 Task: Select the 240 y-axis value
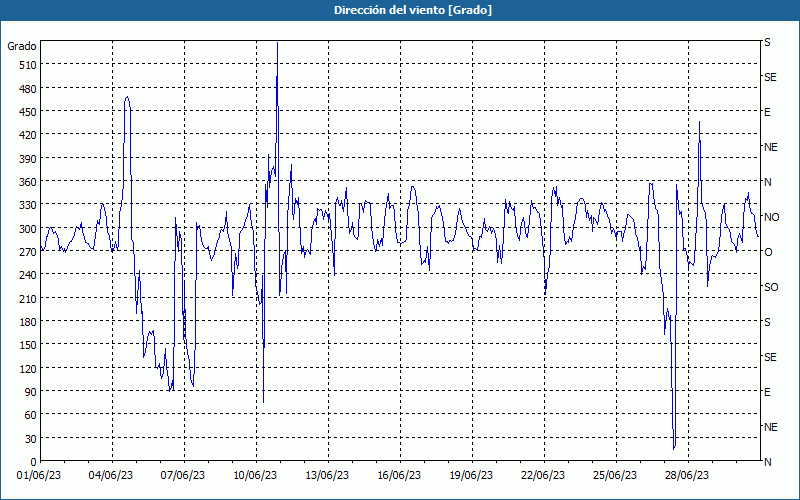click(x=28, y=276)
